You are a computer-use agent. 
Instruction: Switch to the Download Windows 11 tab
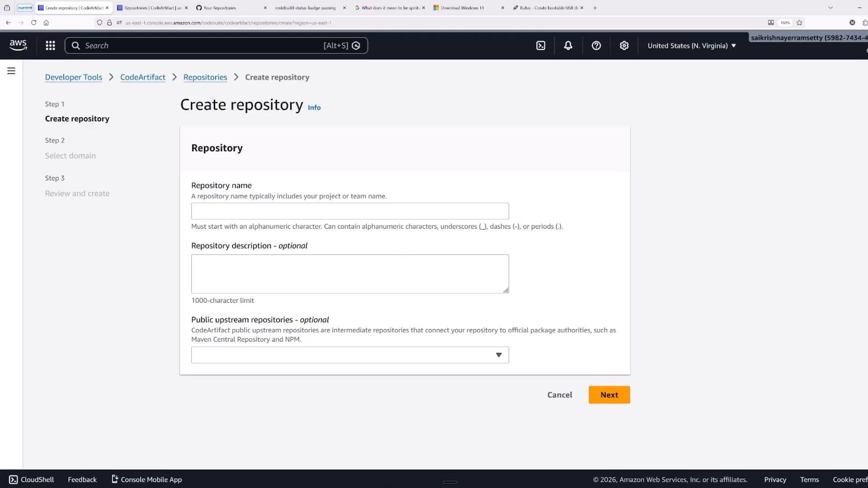point(469,8)
